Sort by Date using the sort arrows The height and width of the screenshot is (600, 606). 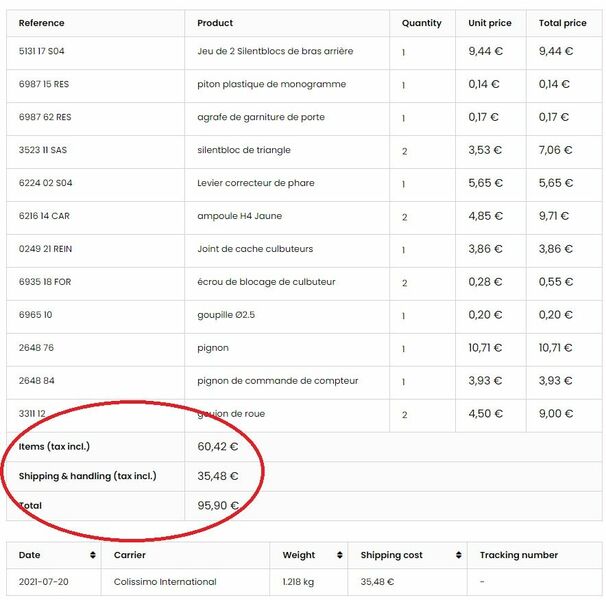[x=93, y=555]
